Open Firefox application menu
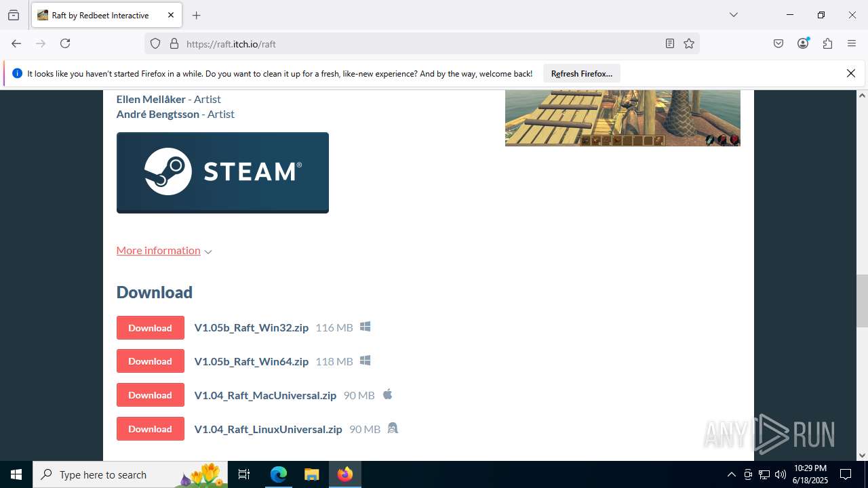 click(852, 43)
